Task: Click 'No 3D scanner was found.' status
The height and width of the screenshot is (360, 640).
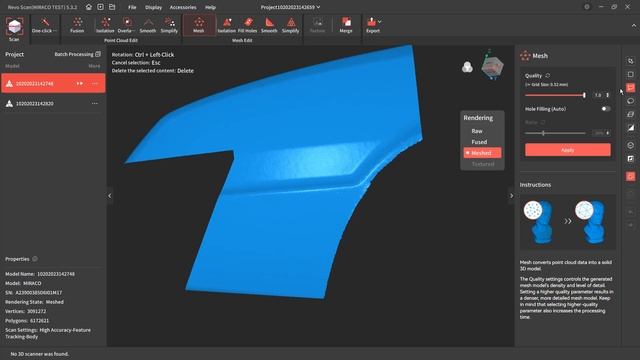Action: tap(40, 354)
